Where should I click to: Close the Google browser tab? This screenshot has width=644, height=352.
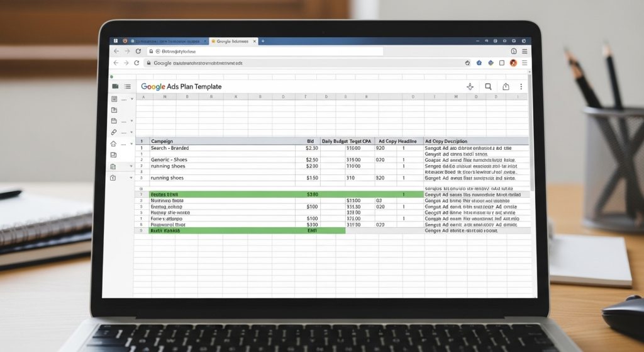(x=255, y=41)
